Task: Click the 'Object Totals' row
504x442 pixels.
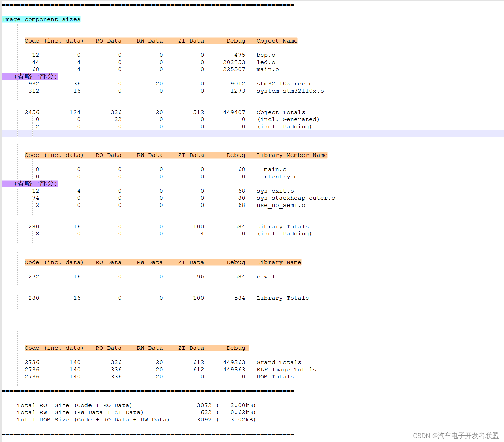Action: coord(280,112)
